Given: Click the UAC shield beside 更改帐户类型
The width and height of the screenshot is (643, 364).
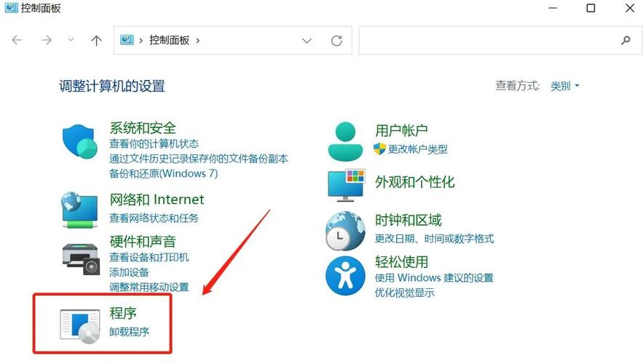Looking at the screenshot, I should [379, 149].
